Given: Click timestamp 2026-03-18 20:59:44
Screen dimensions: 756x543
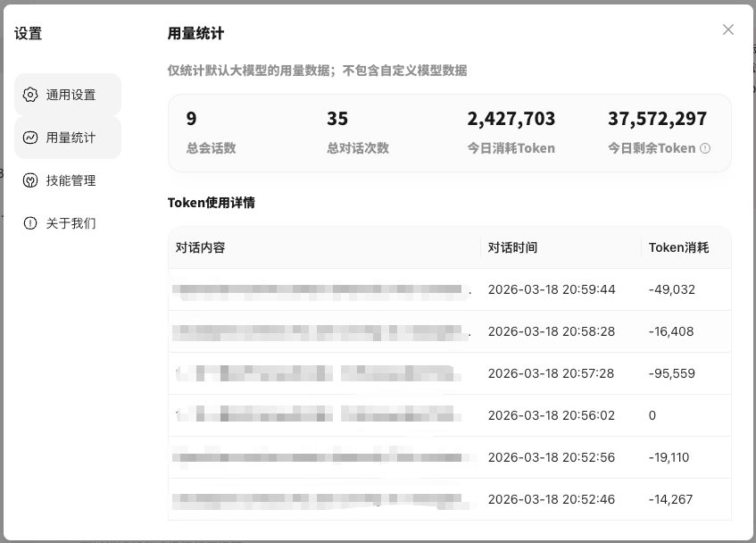Looking at the screenshot, I should (x=552, y=290).
